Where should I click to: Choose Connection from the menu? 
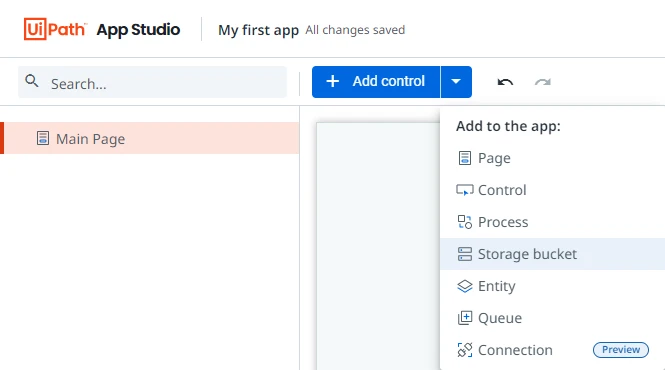(x=553, y=350)
